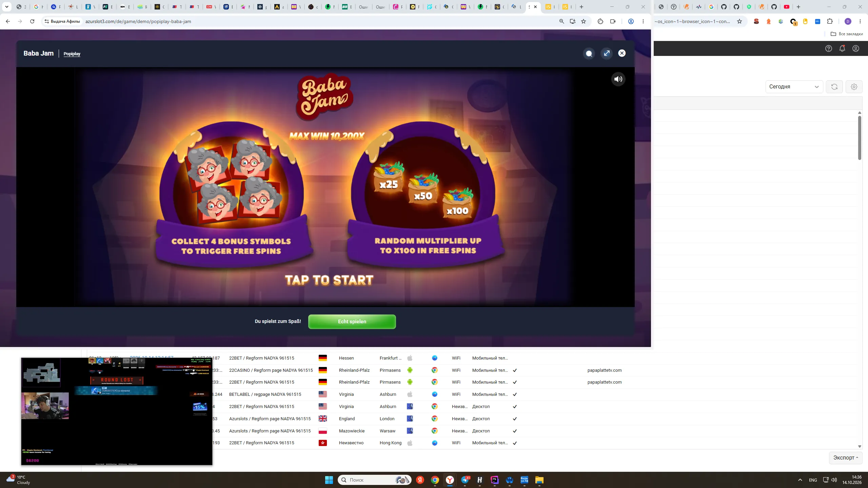Close the Baba Jam game overlay

click(622, 53)
